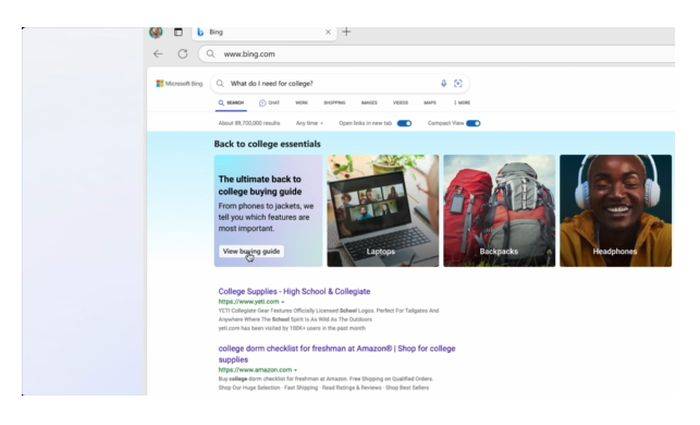Toggle Open links in new tab switch
The image size is (700, 425).
[x=404, y=123]
